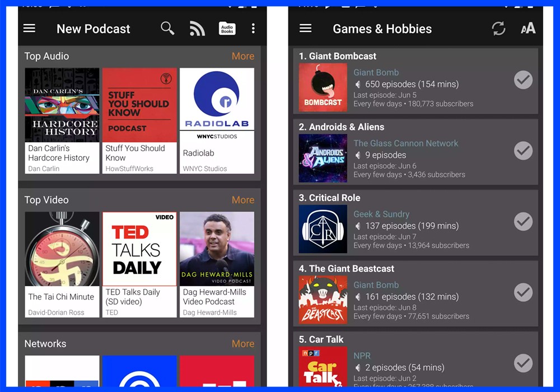The height and width of the screenshot is (392, 560).
Task: Tap '2 episodes (54 mins)' text
Action: 405,367
